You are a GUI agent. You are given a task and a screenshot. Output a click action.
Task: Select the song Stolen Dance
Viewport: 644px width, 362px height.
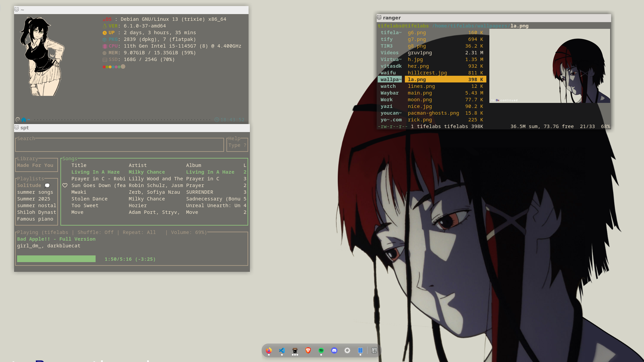pos(154,199)
